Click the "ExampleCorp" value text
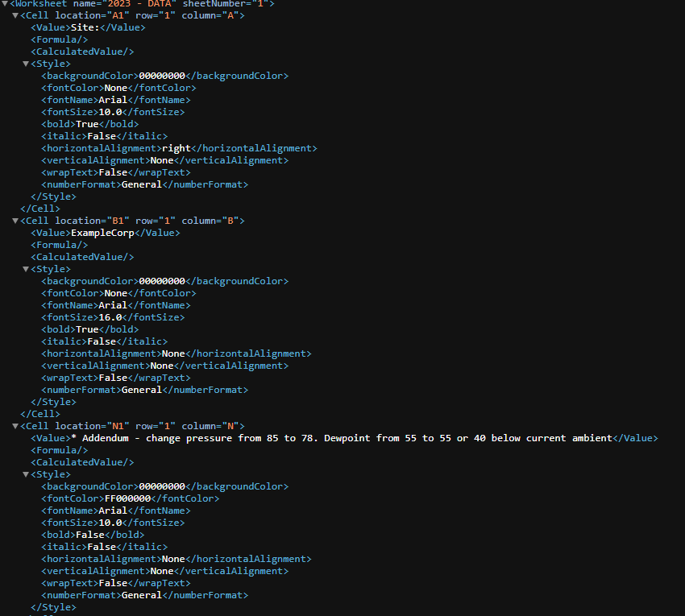This screenshot has height=616, width=685. (102, 233)
